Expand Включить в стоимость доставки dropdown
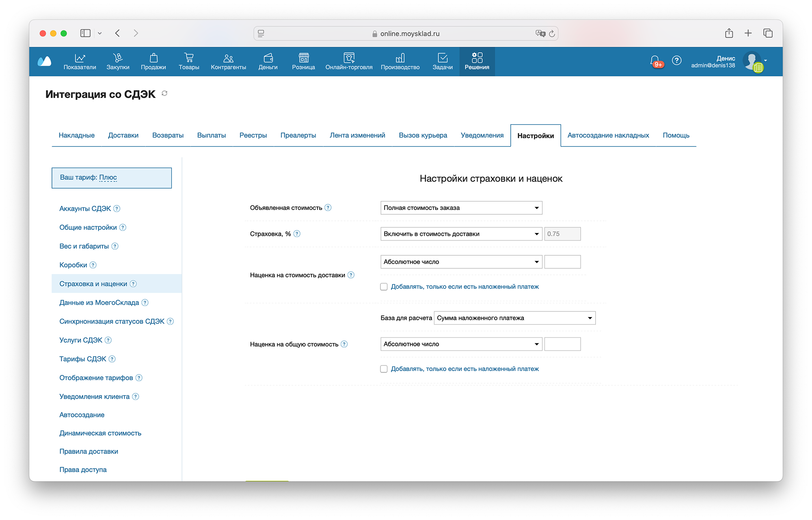 (461, 234)
